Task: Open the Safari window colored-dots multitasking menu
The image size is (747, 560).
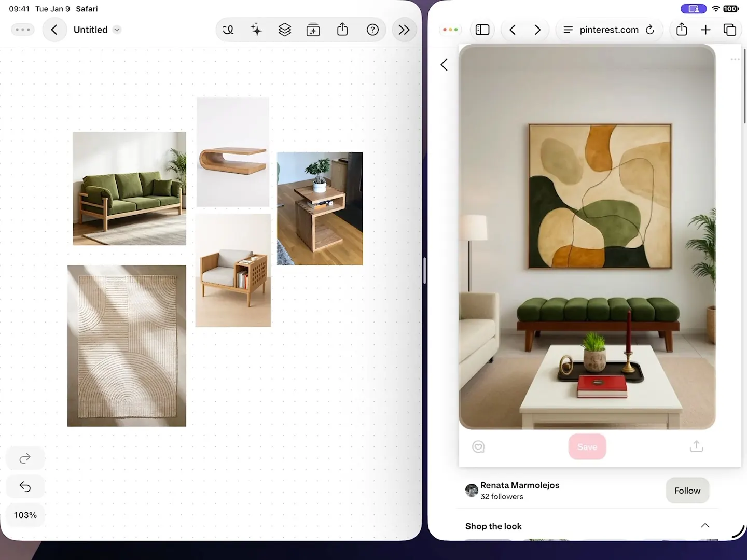Action: pyautogui.click(x=450, y=30)
